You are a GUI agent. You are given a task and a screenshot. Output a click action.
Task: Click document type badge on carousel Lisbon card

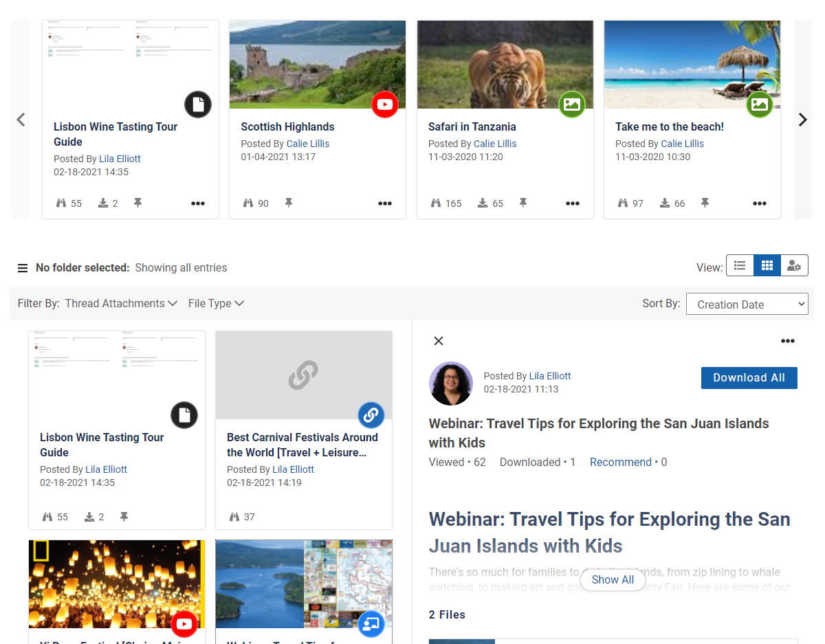pos(198,104)
